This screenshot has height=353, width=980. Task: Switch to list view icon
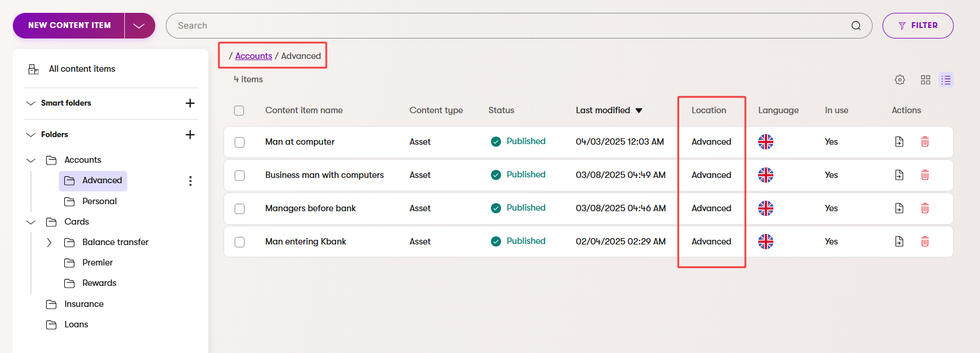[x=946, y=80]
